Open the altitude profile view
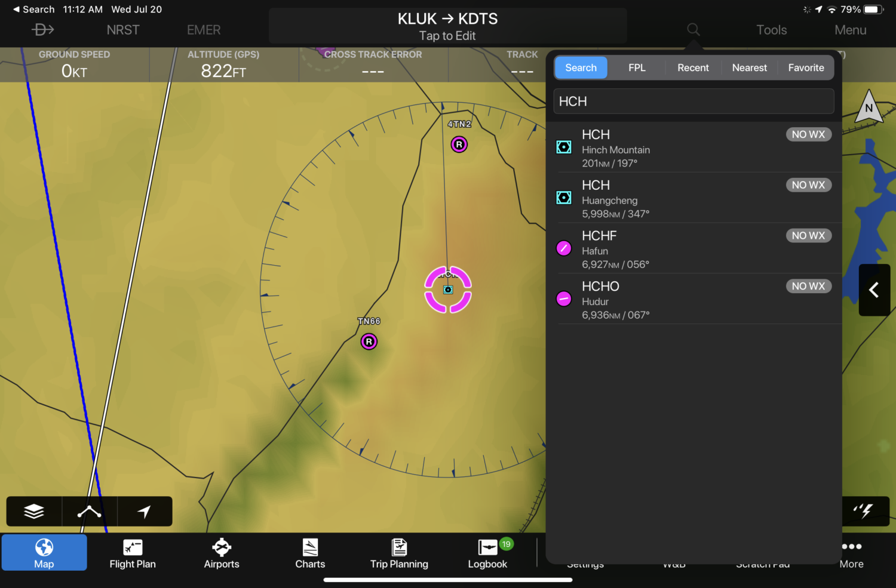 point(89,511)
